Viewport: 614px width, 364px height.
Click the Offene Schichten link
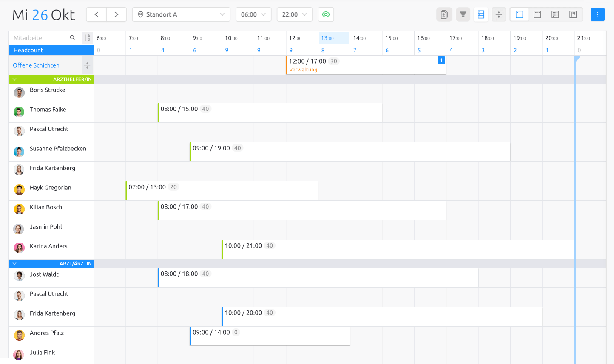(35, 65)
